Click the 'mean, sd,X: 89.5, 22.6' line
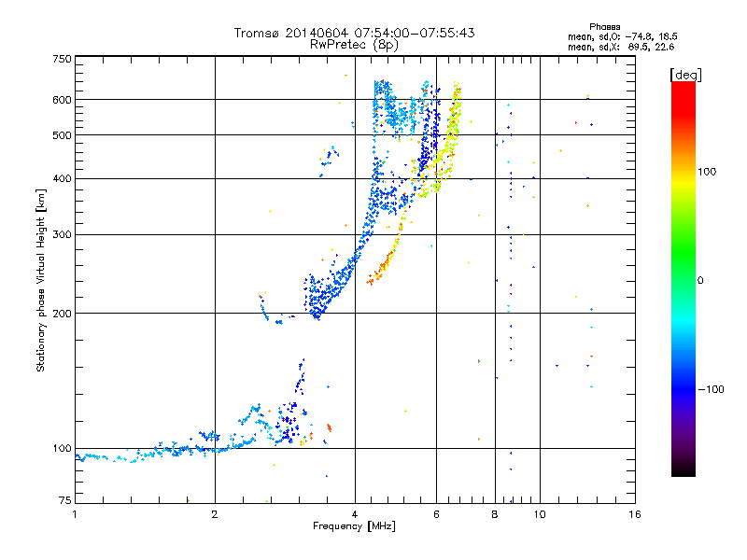This screenshot has height=560, width=747. [x=621, y=47]
